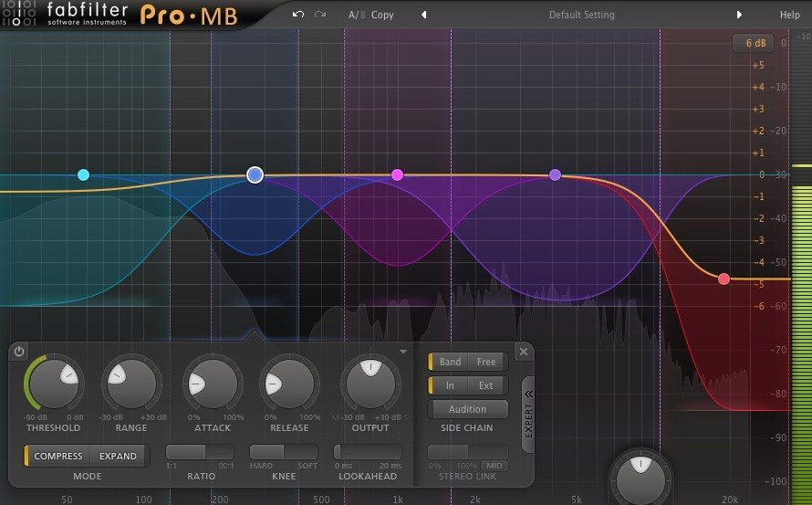Switch A/B comparison state

(357, 15)
